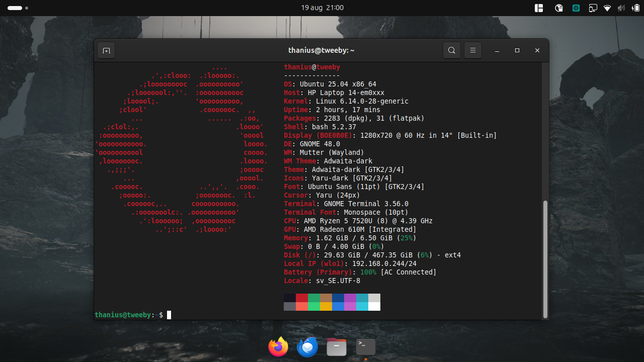Click the cursor at the shell prompt

169,315
